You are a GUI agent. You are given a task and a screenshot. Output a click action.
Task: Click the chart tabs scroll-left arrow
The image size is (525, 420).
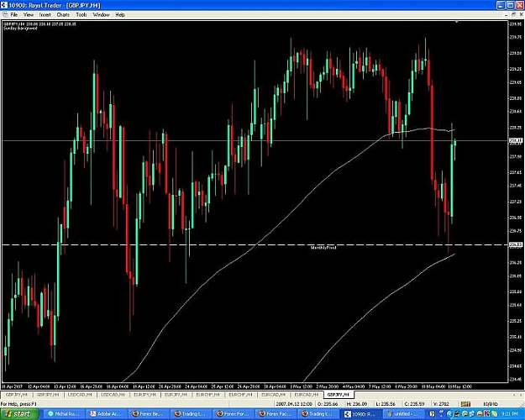[x=515, y=395]
